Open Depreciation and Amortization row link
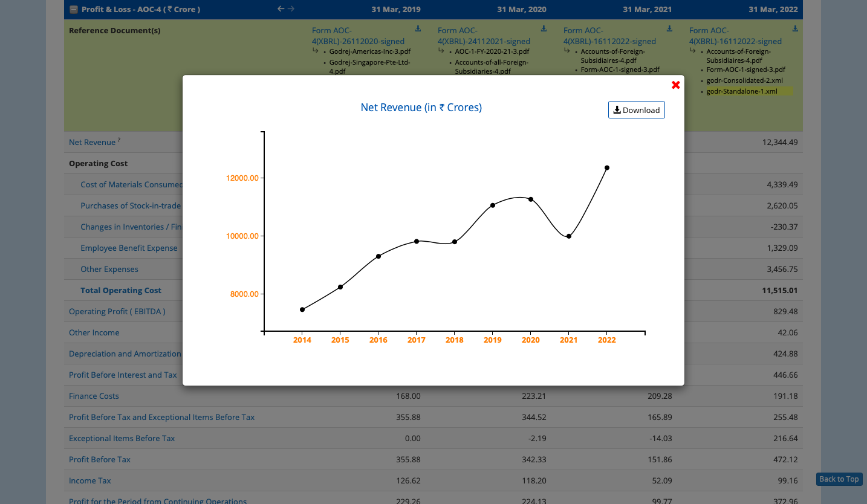The height and width of the screenshot is (504, 867). [125, 354]
